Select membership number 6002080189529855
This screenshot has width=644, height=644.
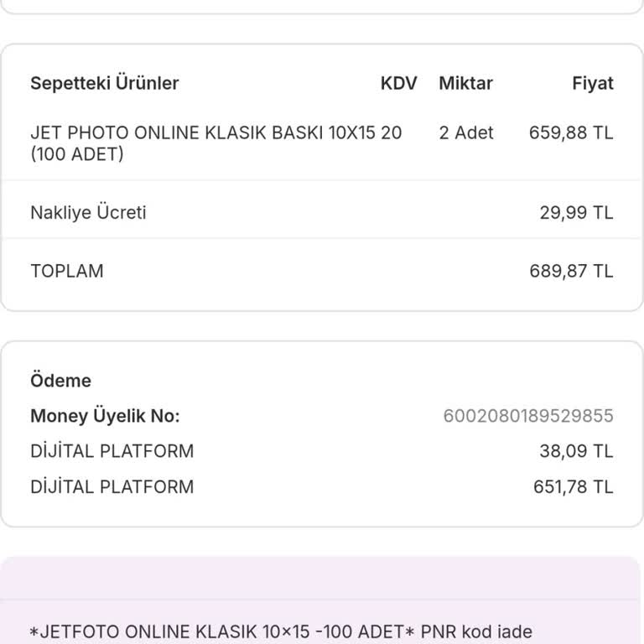[527, 416]
